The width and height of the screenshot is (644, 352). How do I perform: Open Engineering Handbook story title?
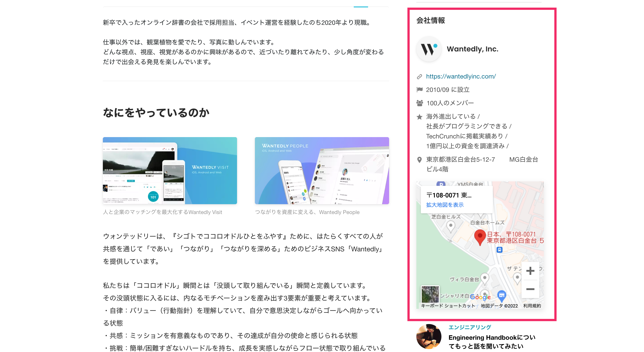point(491,342)
